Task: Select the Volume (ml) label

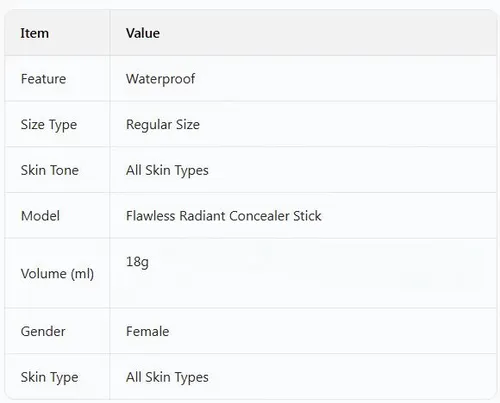Action: [x=57, y=274]
